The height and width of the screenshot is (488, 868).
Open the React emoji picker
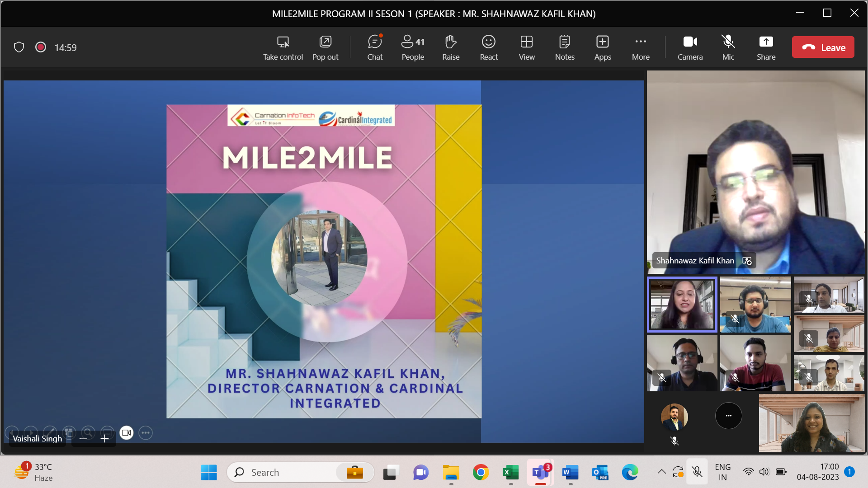[488, 47]
